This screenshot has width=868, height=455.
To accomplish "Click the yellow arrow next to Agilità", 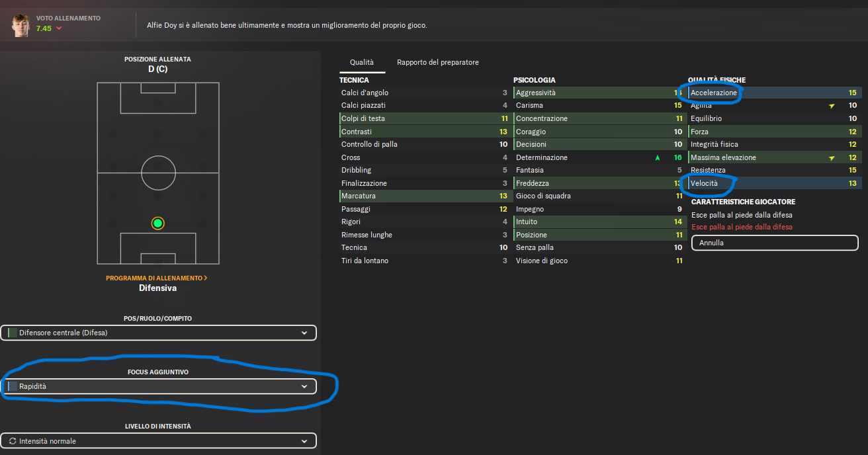I will [830, 106].
